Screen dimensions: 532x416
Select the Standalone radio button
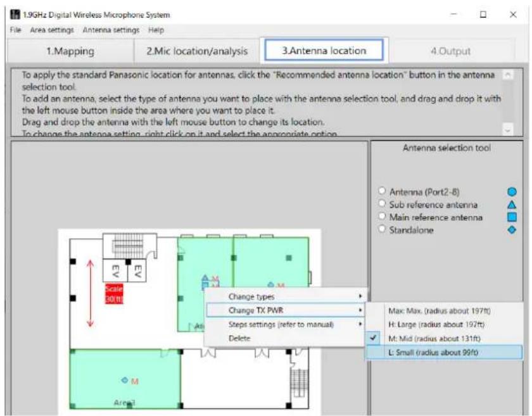coord(382,229)
